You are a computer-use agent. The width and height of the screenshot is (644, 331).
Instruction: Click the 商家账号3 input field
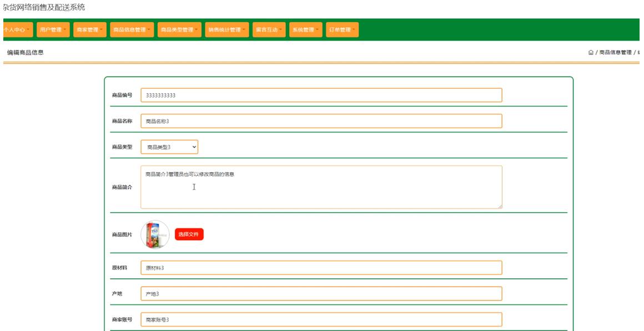pos(321,319)
